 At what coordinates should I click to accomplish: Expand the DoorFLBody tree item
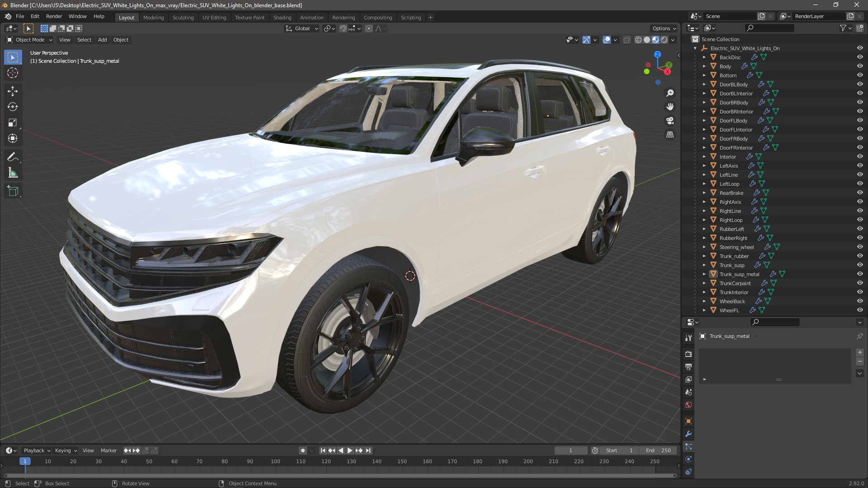704,121
